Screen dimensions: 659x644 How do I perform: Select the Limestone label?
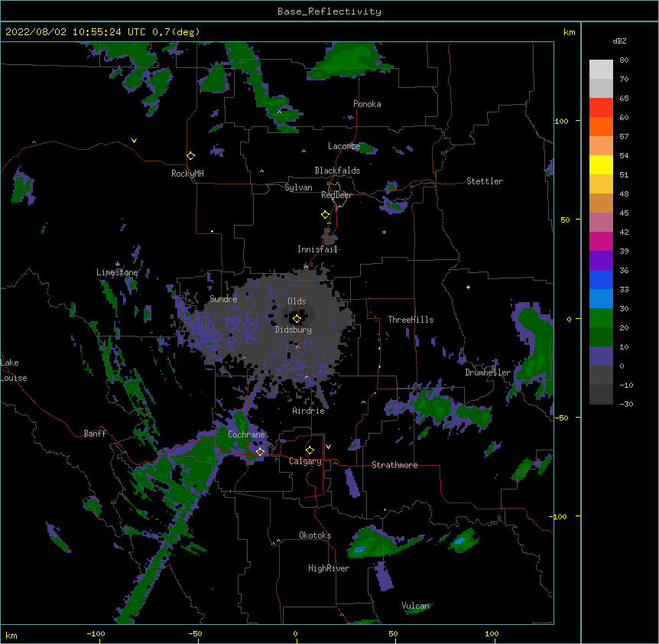click(117, 272)
